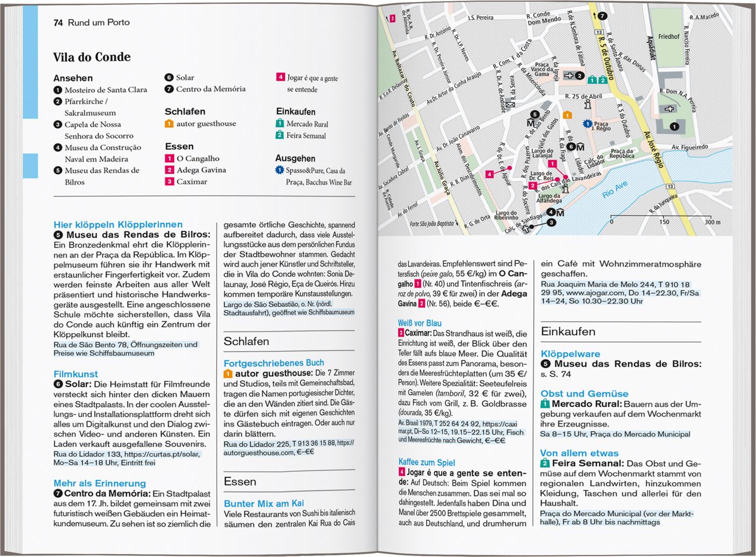Click the green 2 icon beside the Feira Semanal heading

pyautogui.click(x=545, y=463)
